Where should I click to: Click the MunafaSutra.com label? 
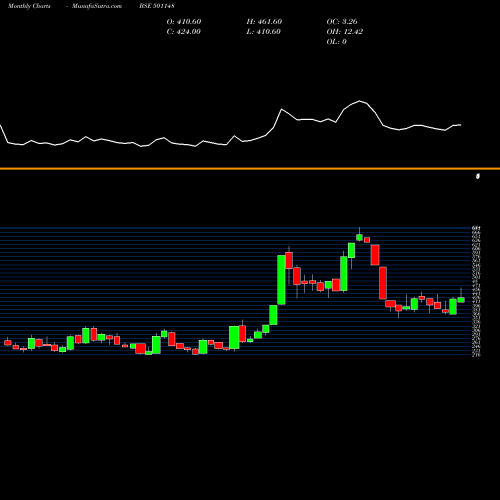pos(97,6)
